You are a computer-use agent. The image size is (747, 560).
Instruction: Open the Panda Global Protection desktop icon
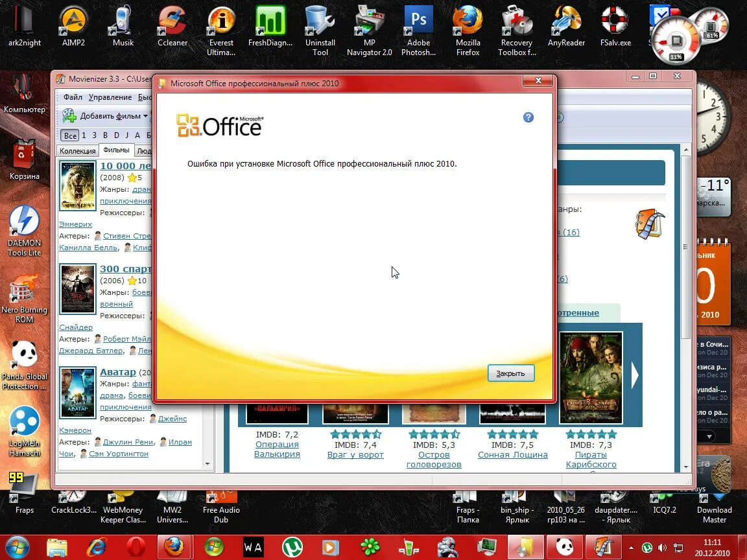point(24,366)
